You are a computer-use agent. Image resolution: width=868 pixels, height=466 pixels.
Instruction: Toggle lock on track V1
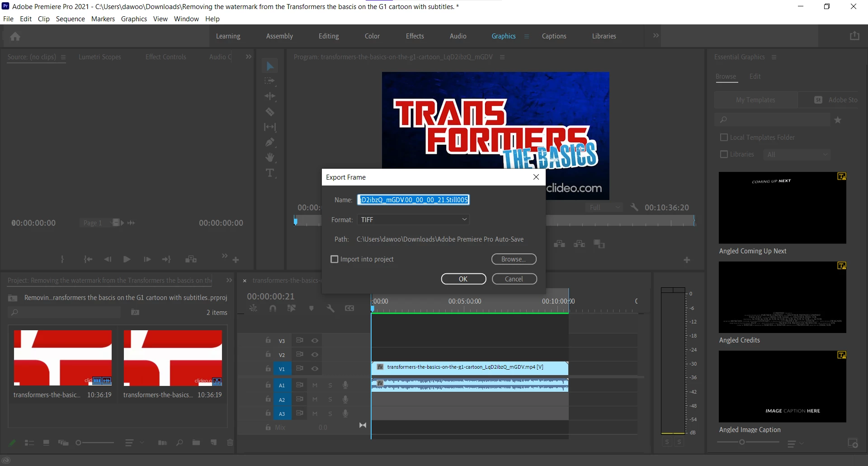268,368
